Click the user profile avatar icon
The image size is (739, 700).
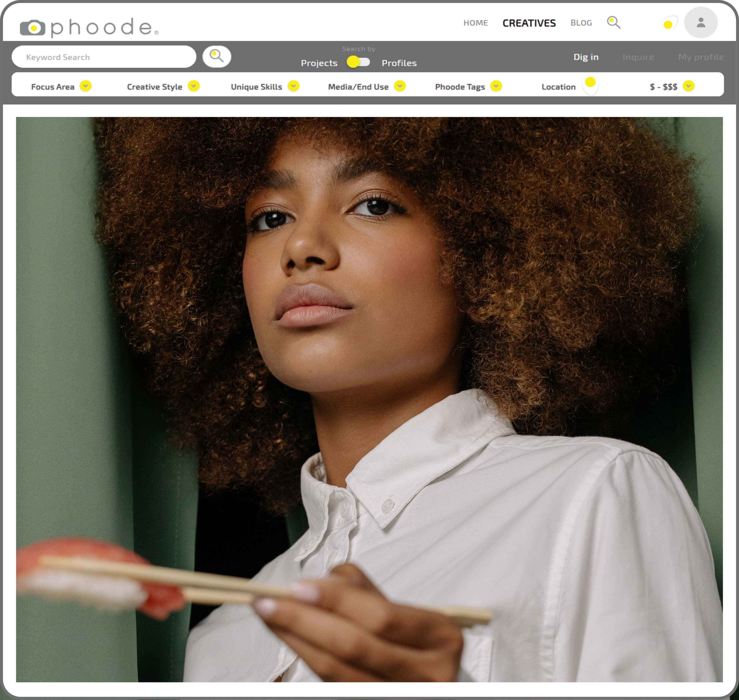(x=700, y=22)
